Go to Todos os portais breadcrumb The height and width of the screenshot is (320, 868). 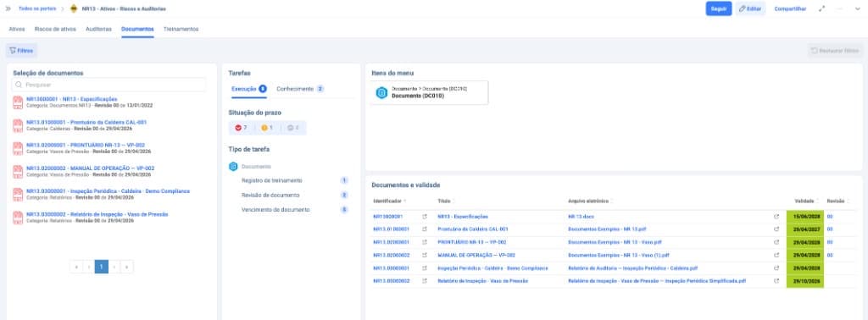[x=36, y=8]
